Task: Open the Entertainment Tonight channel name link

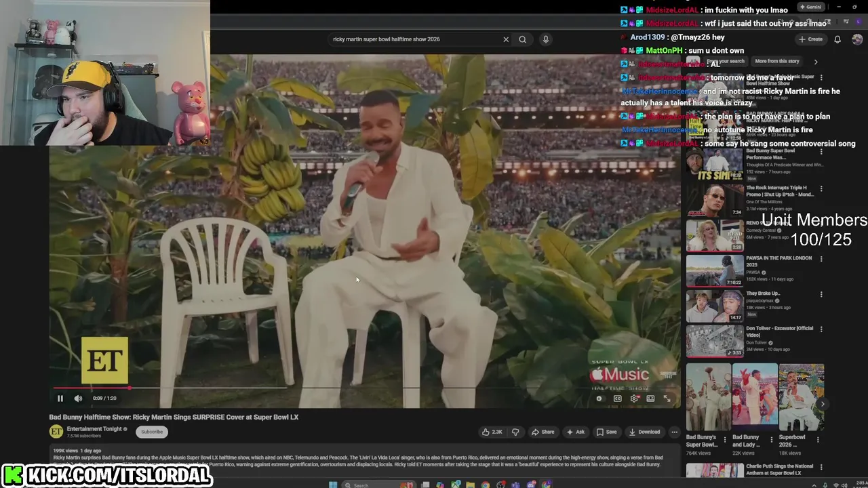Action: click(95, 429)
